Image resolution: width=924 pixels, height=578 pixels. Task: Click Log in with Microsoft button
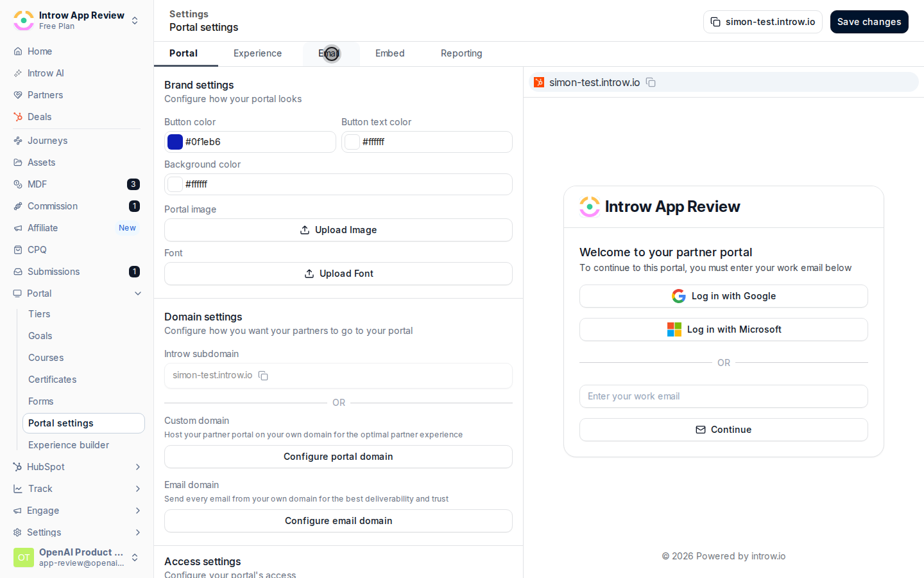(724, 329)
